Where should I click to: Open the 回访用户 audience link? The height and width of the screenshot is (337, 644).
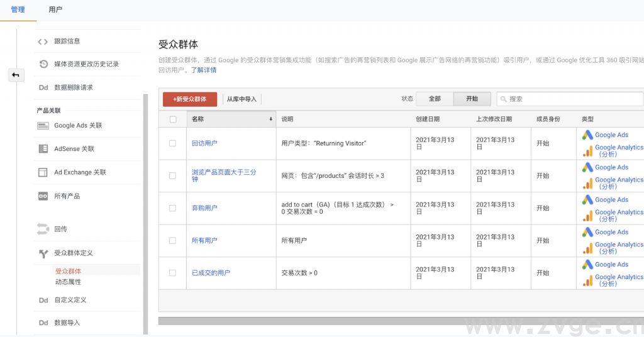pos(204,143)
